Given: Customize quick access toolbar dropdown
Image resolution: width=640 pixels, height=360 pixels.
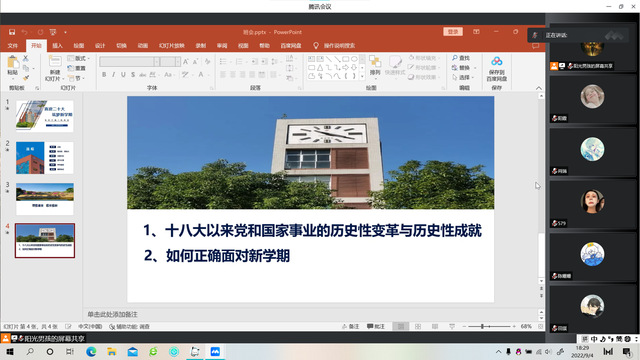Looking at the screenshot, I should (65, 32).
